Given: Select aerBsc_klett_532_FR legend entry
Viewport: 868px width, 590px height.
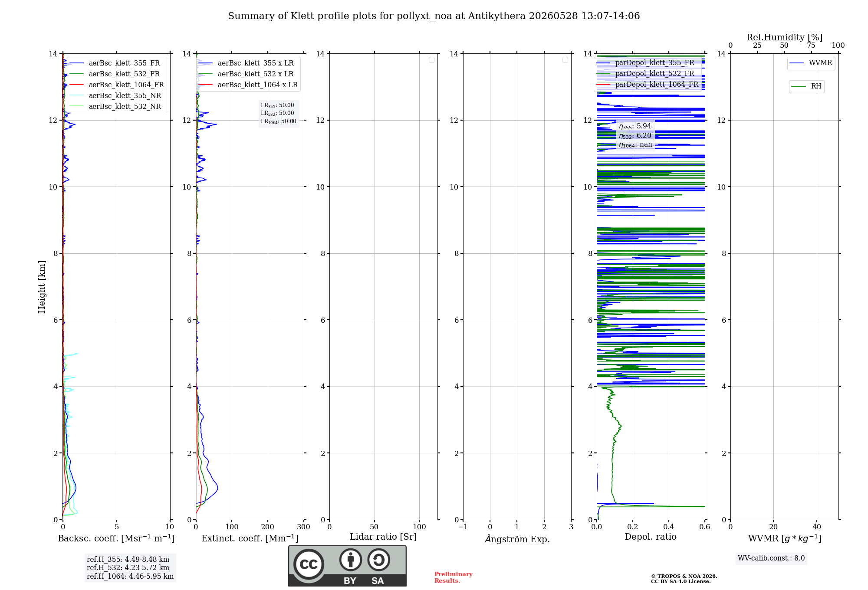Looking at the screenshot, I should (x=116, y=74).
